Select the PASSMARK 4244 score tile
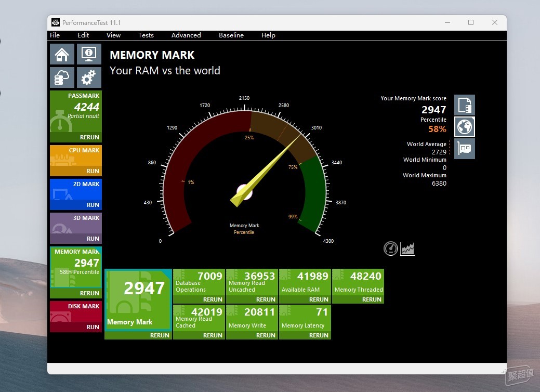This screenshot has height=392, width=540. pyautogui.click(x=76, y=111)
